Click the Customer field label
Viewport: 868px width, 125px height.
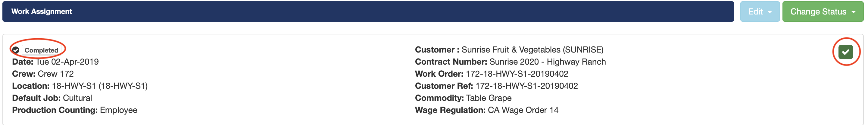[437, 50]
